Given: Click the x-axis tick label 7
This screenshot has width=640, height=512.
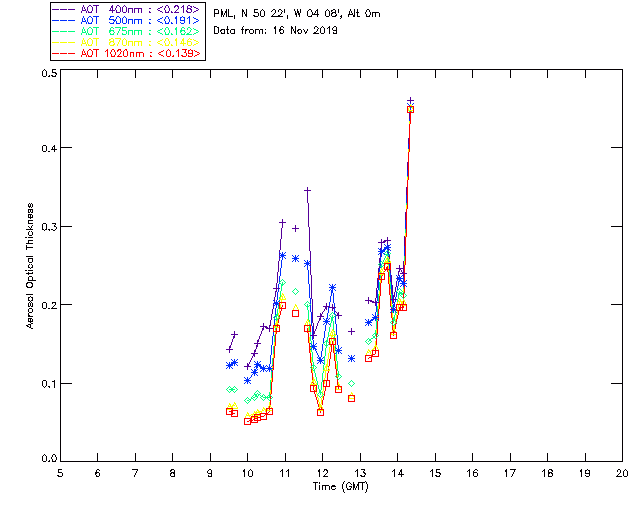Looking at the screenshot, I should click(x=135, y=473).
